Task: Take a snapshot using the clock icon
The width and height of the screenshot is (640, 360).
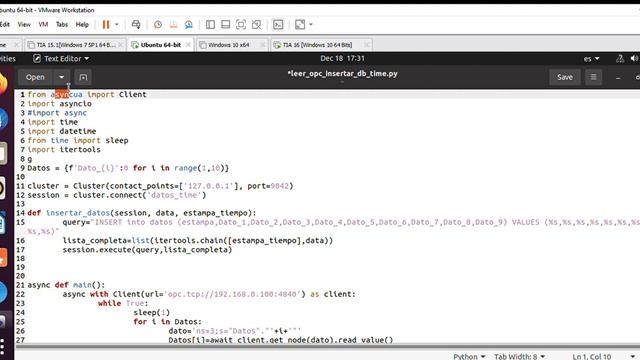Action: click(158, 24)
